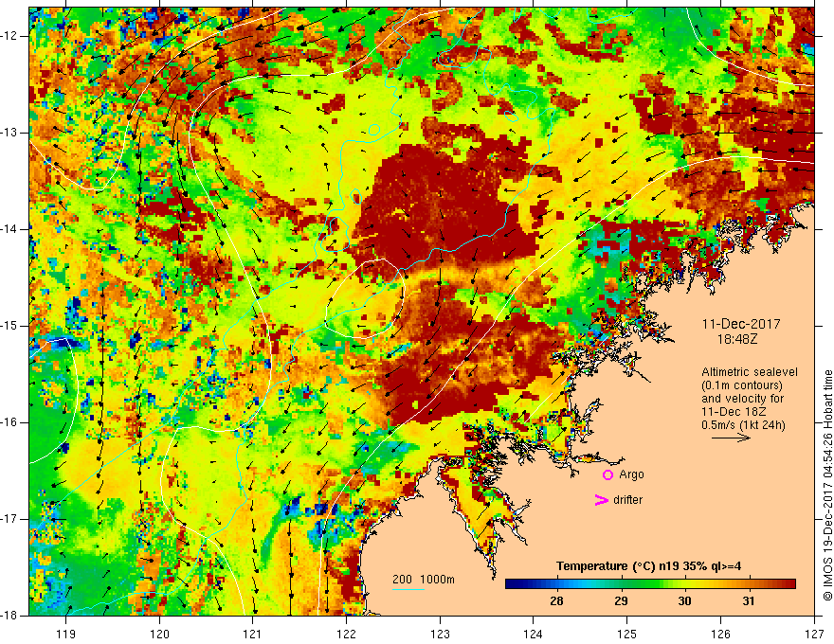Click the latitude label '-14'

pyautogui.click(x=10, y=229)
